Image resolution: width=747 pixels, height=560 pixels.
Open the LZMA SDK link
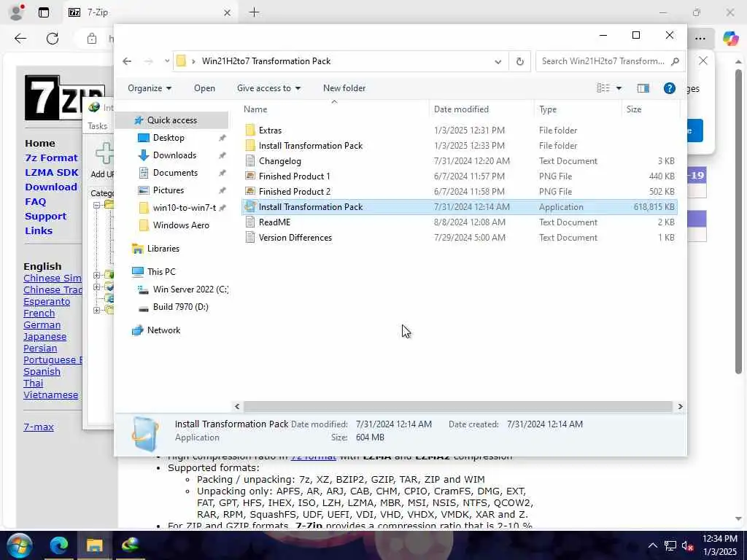[x=52, y=172]
